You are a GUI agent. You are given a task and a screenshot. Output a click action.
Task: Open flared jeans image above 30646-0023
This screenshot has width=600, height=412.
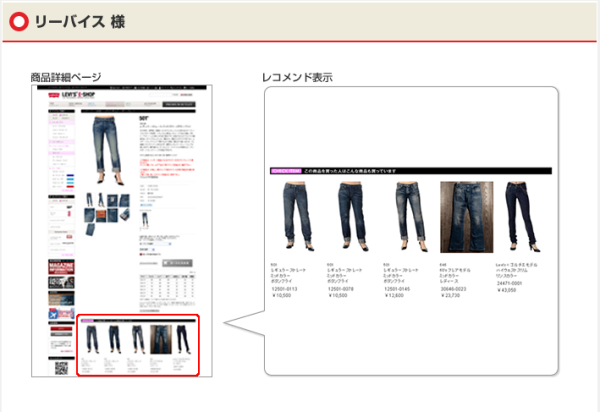point(467,217)
